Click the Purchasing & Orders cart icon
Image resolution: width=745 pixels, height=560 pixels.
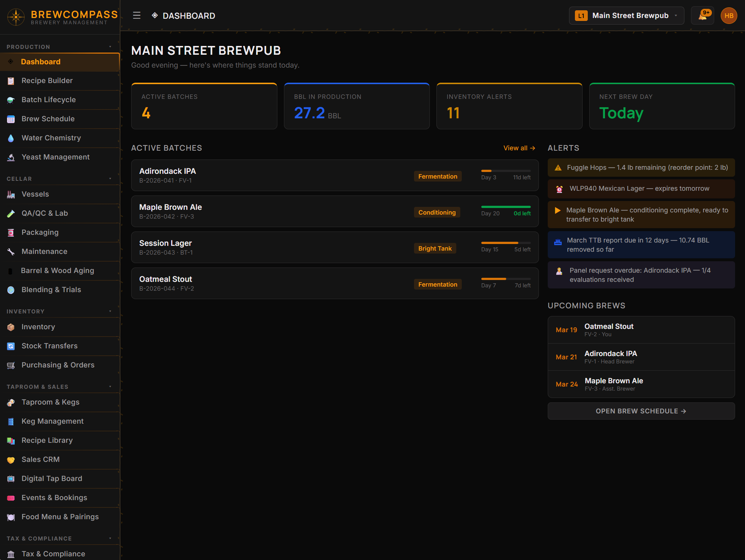click(11, 365)
